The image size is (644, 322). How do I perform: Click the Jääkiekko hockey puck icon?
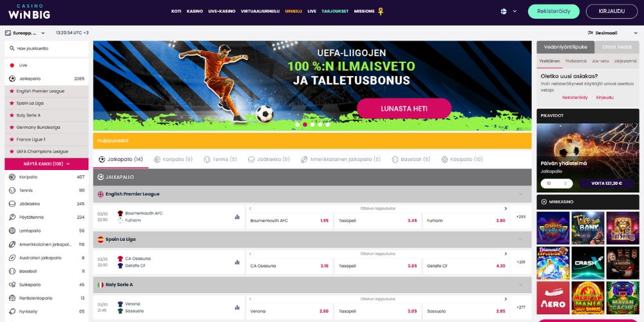pyautogui.click(x=12, y=204)
